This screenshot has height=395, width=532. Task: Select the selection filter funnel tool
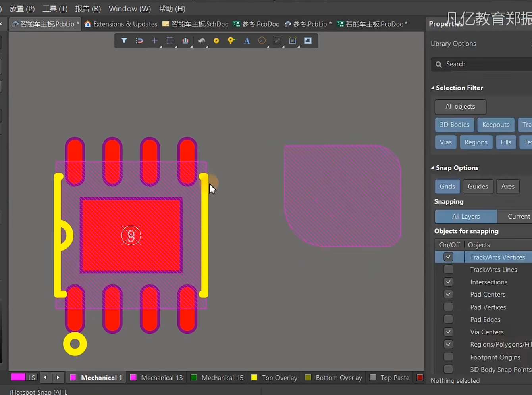coord(124,40)
